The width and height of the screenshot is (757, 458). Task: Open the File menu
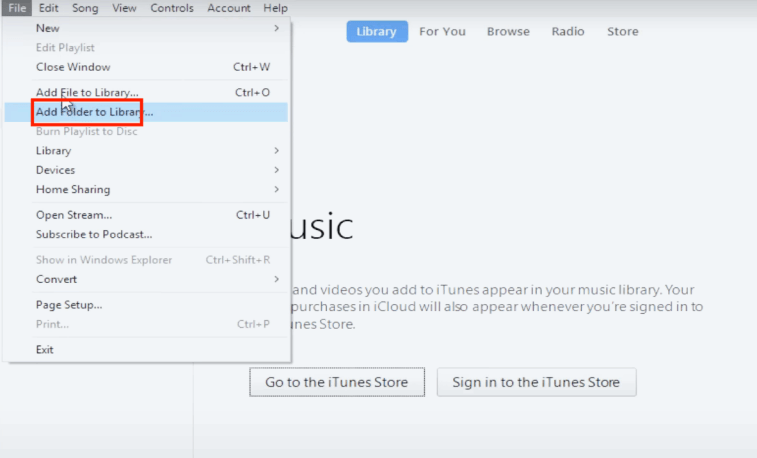pos(17,8)
